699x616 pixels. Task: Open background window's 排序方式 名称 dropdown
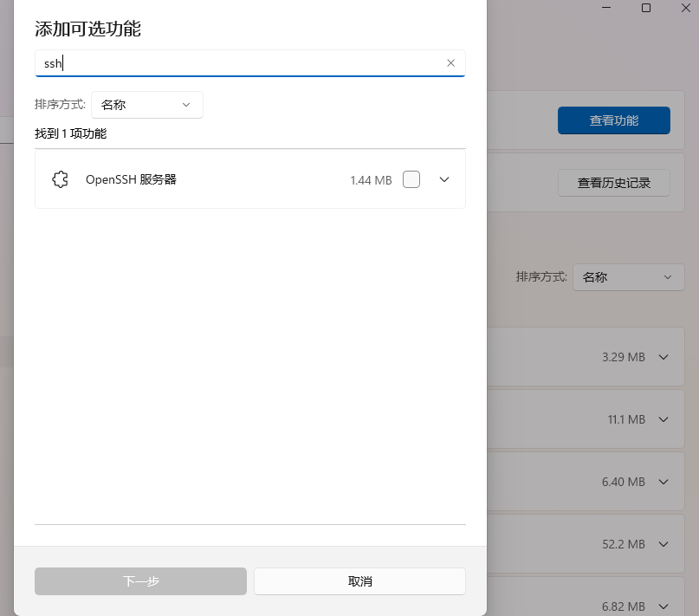point(629,277)
